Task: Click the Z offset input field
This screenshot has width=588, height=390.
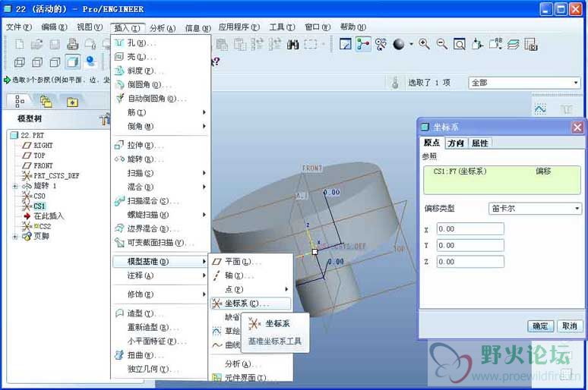Action: [x=470, y=262]
